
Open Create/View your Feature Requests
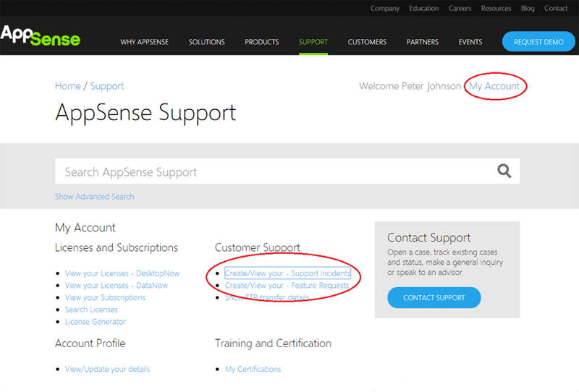click(287, 286)
